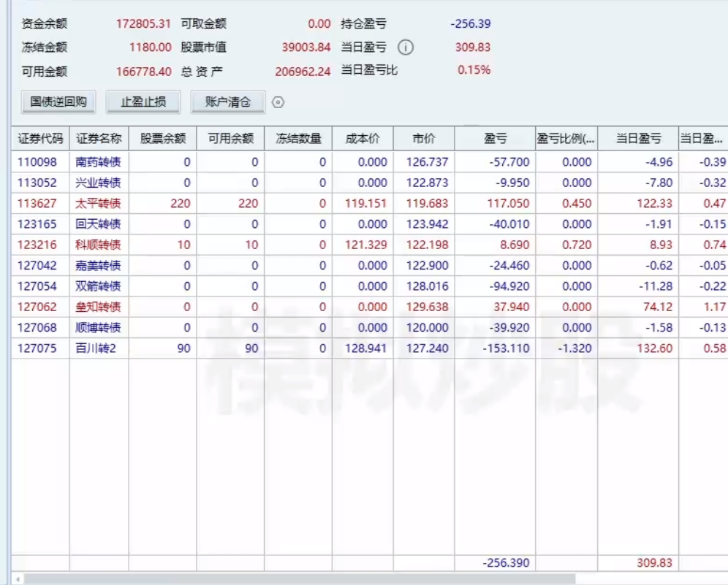Click security code 123165

pyautogui.click(x=37, y=224)
